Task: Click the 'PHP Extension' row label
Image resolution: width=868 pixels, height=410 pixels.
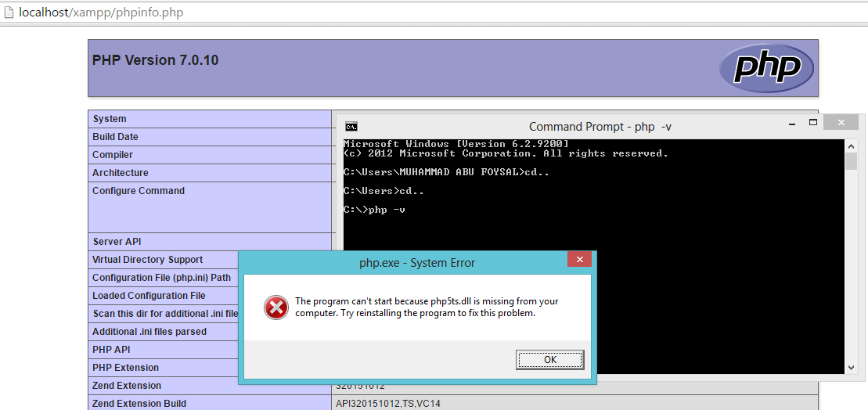Action: click(x=126, y=368)
